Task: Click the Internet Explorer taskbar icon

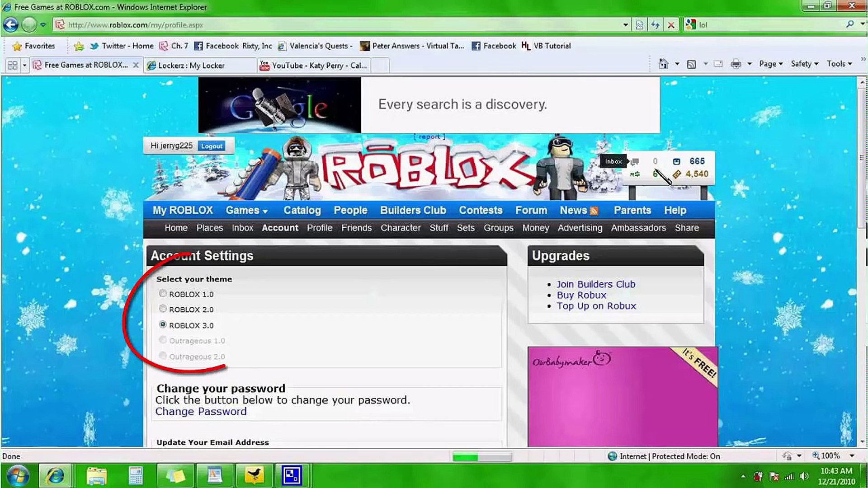Action: coord(57,474)
